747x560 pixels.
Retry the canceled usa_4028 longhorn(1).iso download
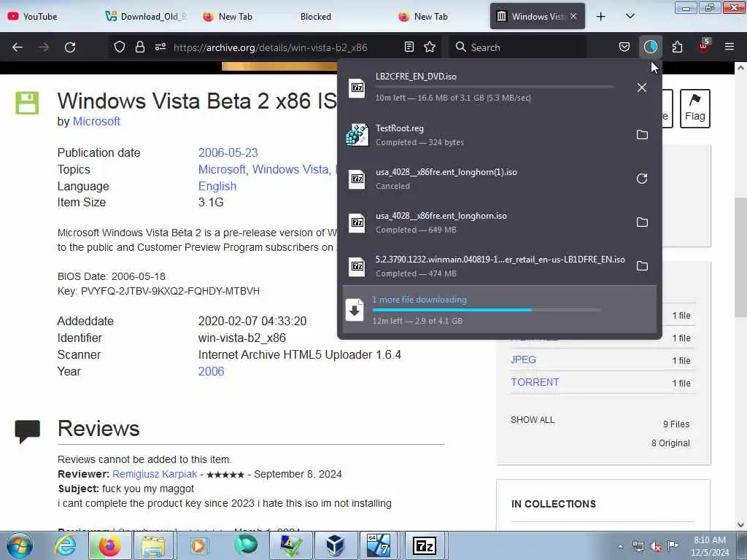click(642, 179)
